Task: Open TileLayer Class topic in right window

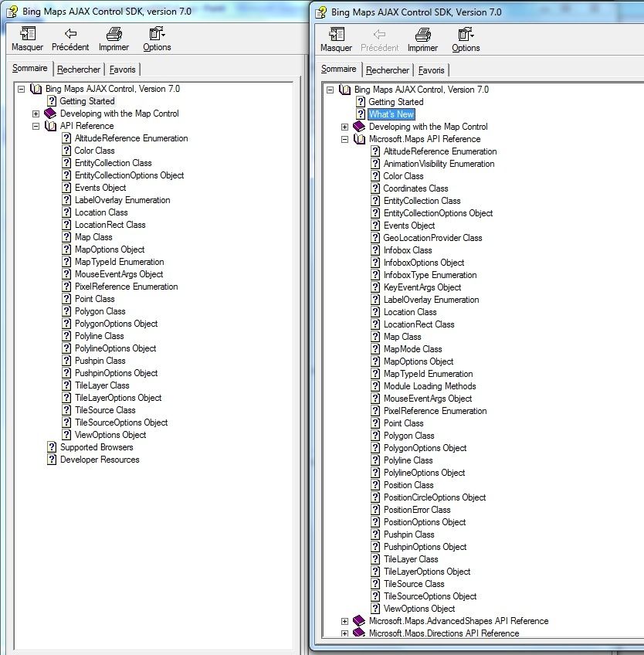Action: (411, 559)
